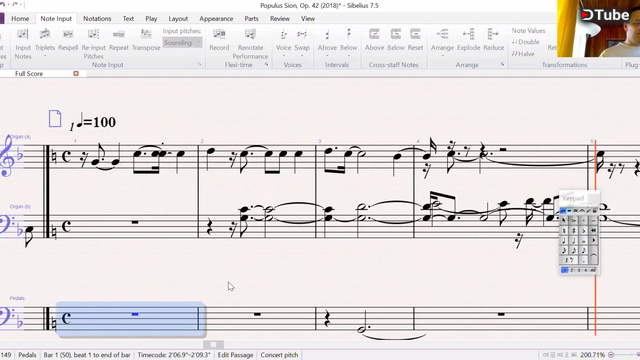Select the Respell icon
The image size is (640, 360).
click(x=68, y=34)
